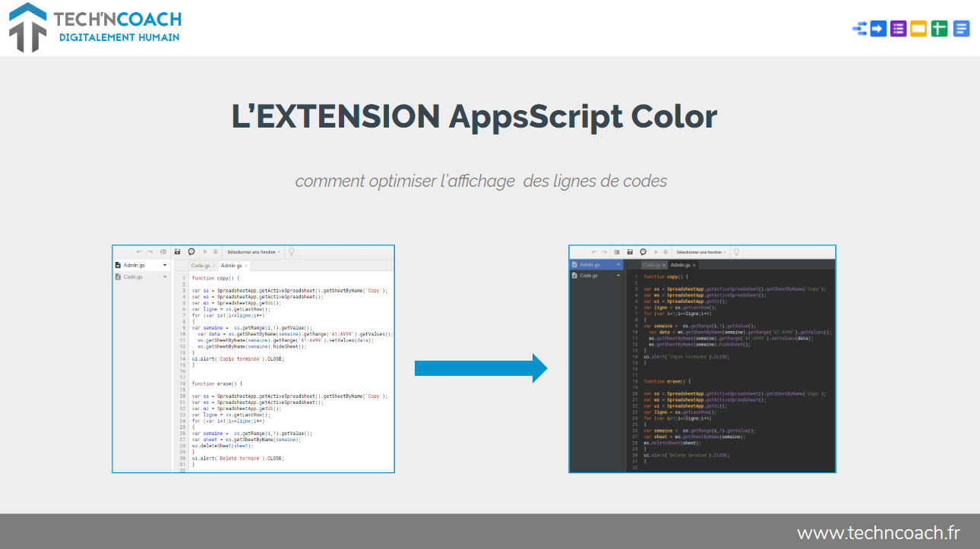Click the Redo arrow in the light editor toolbar
The height and width of the screenshot is (549, 980).
(x=150, y=251)
